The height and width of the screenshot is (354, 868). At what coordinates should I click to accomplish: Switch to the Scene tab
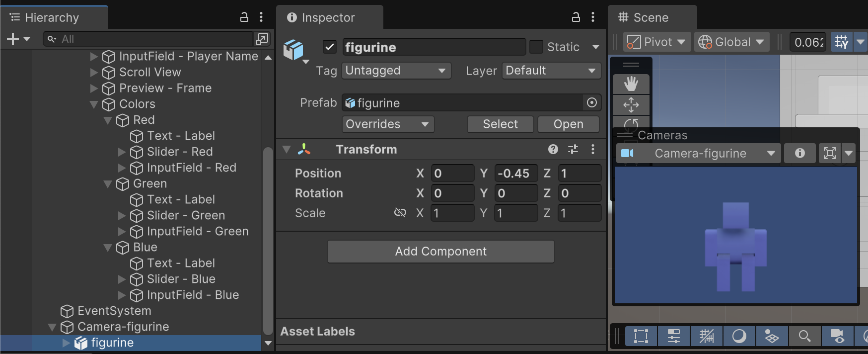tap(651, 17)
